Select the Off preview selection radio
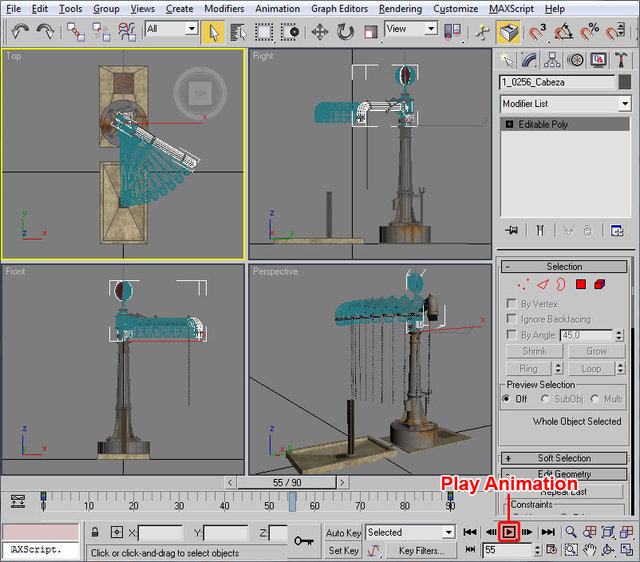This screenshot has width=640, height=562. (507, 399)
